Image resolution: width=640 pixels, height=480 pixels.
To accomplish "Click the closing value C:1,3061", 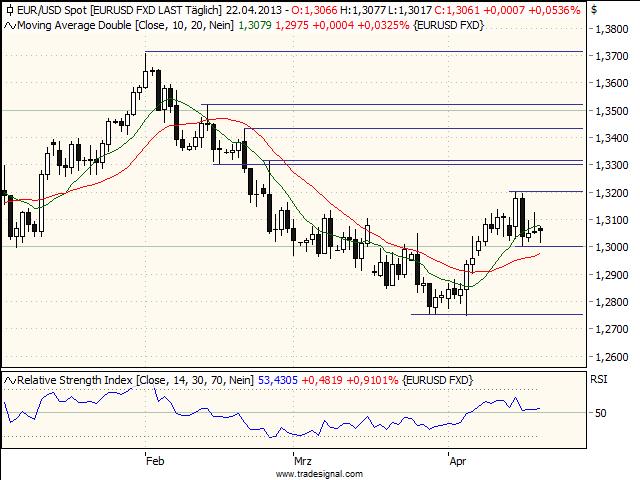I will coord(457,10).
